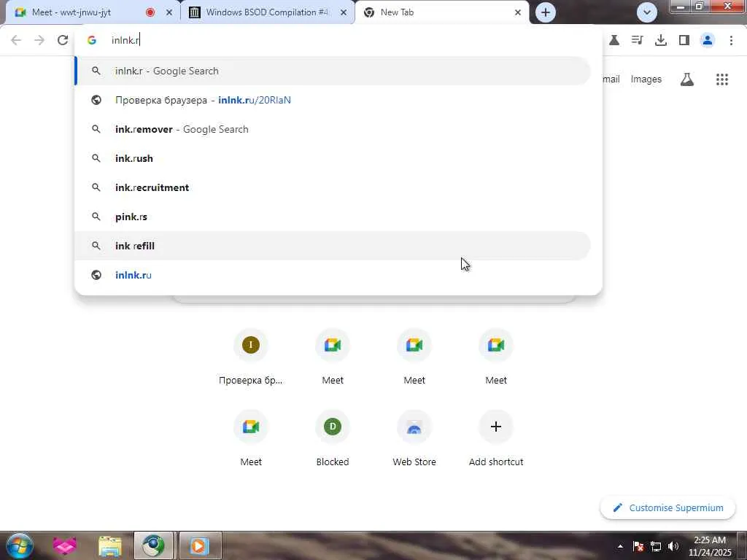Viewport: 747px width, 560px height.
Task: Choose the 'ink refill' suggestion
Action: tap(333, 246)
